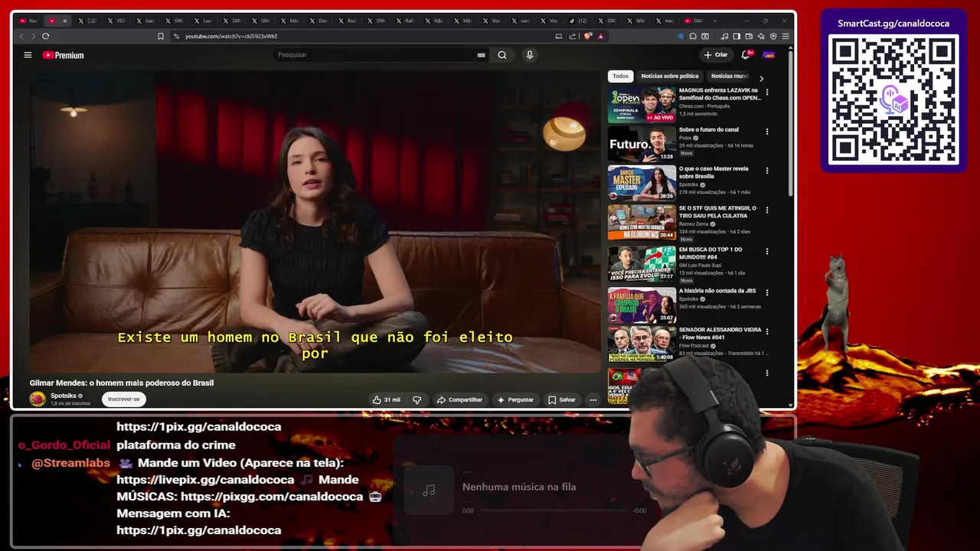
Task: Share the page via address bar share icon
Action: 572,36
